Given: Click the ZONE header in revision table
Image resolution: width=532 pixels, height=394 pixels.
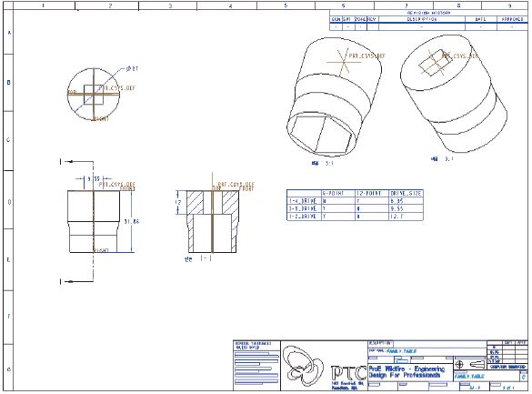Looking at the screenshot, I should tap(360, 19).
